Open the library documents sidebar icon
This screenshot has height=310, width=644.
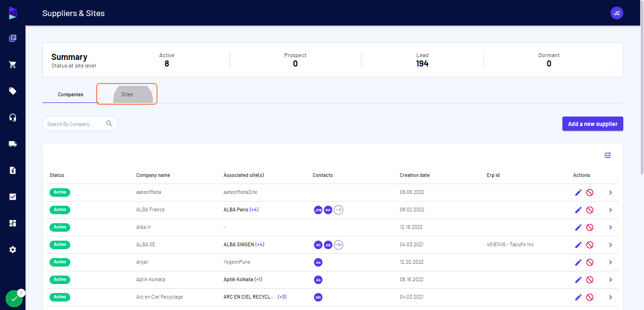[13, 38]
